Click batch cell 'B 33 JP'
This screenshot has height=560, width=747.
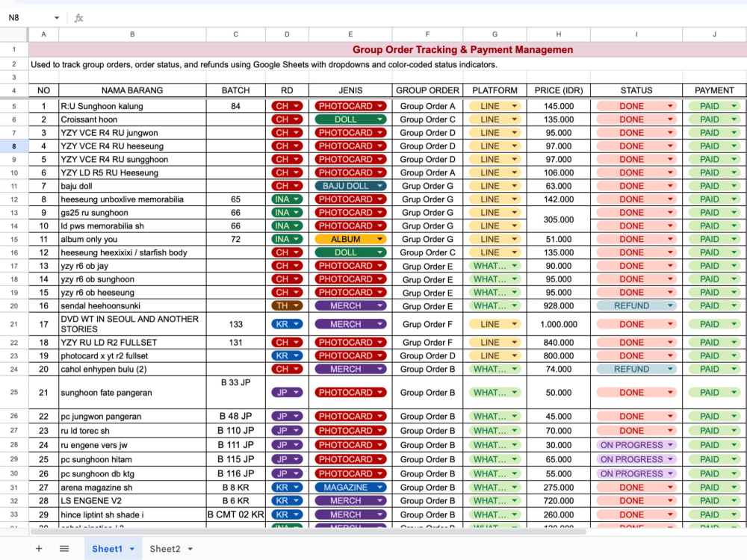click(235, 393)
